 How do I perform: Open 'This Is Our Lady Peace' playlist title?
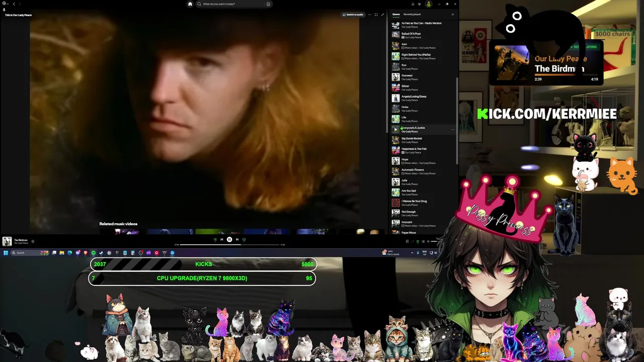[18, 15]
